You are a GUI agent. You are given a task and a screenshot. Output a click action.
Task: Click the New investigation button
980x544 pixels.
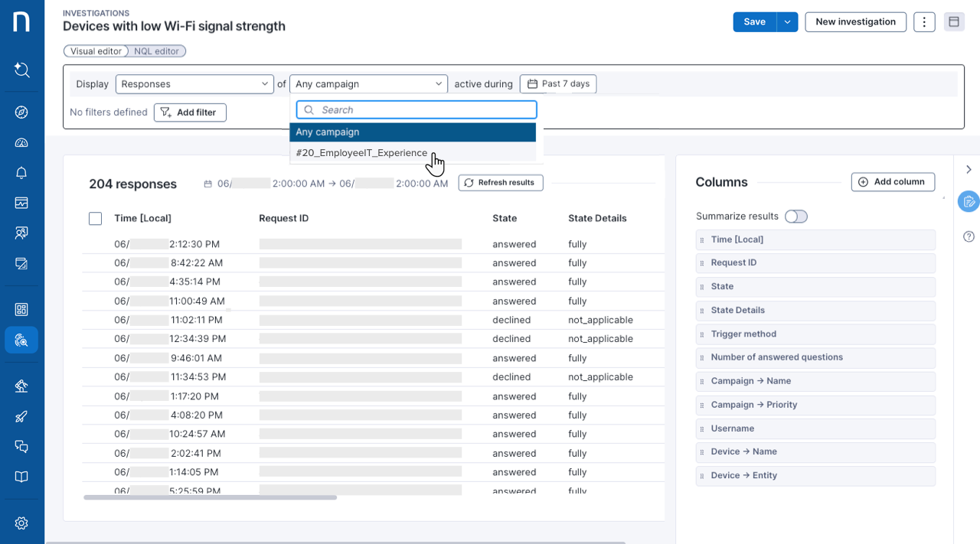[855, 21]
